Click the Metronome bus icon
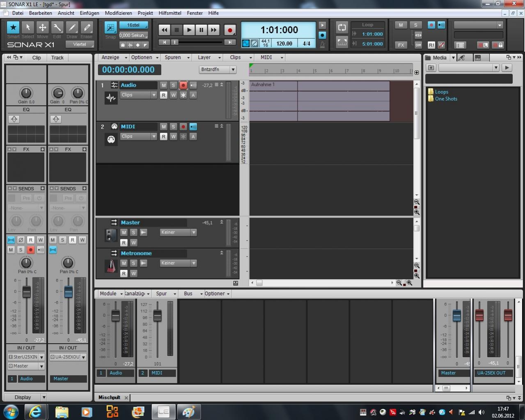The width and height of the screenshot is (525, 420). click(111, 266)
